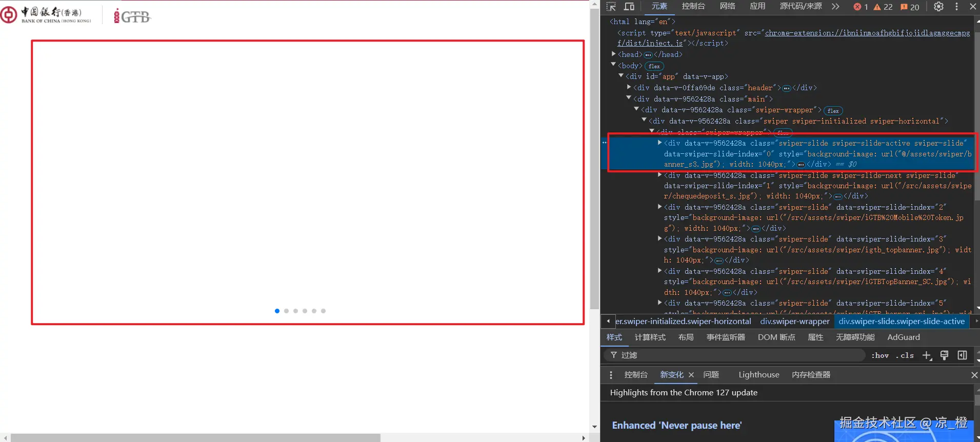The height and width of the screenshot is (442, 980).
Task: Toggle the :hov element state panel
Action: tap(880, 355)
